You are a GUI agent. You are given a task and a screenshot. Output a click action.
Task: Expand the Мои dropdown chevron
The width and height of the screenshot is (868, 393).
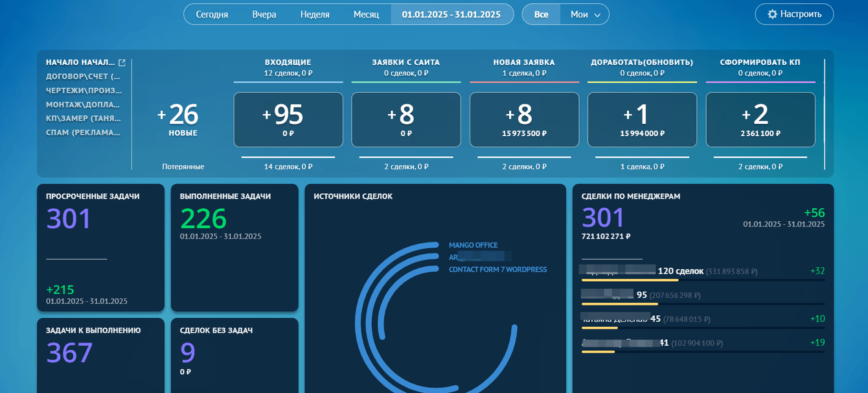pyautogui.click(x=597, y=14)
